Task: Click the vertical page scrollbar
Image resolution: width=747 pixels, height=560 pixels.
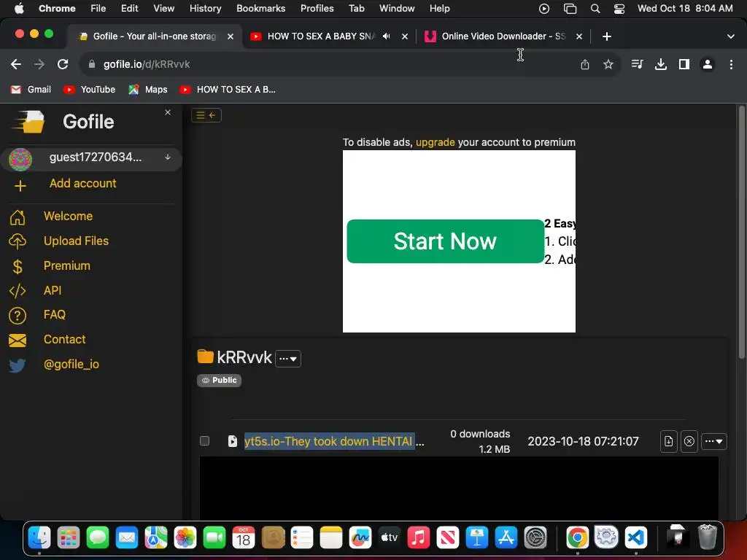Action: click(x=741, y=233)
